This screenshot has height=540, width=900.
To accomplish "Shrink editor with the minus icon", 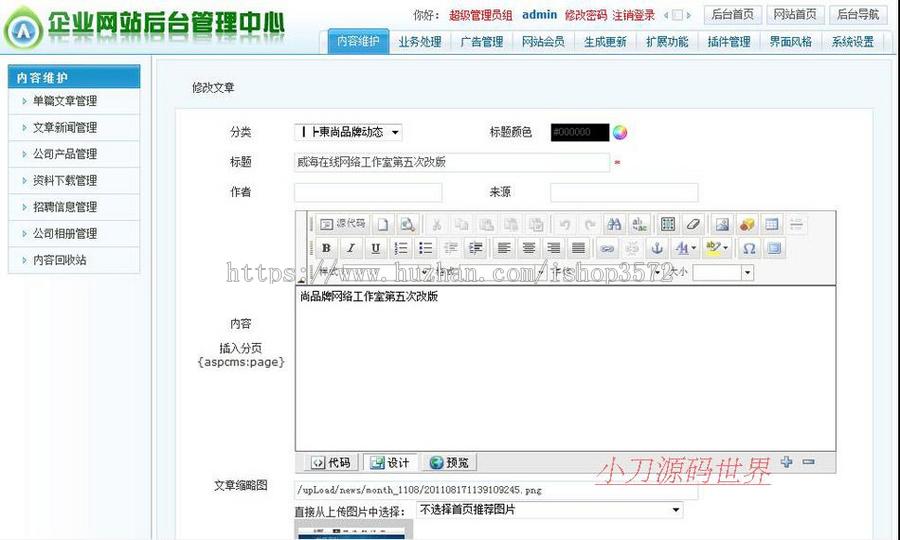I will coord(809,461).
